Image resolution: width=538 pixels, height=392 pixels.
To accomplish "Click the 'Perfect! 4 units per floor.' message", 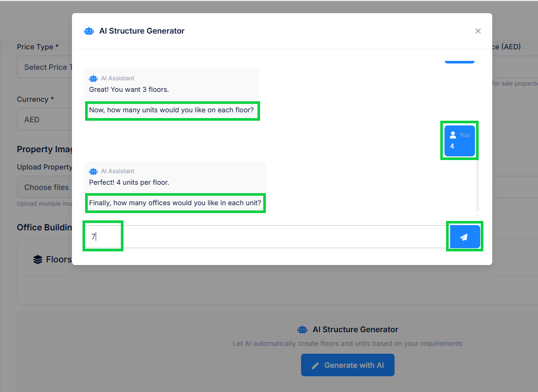I will pos(129,182).
